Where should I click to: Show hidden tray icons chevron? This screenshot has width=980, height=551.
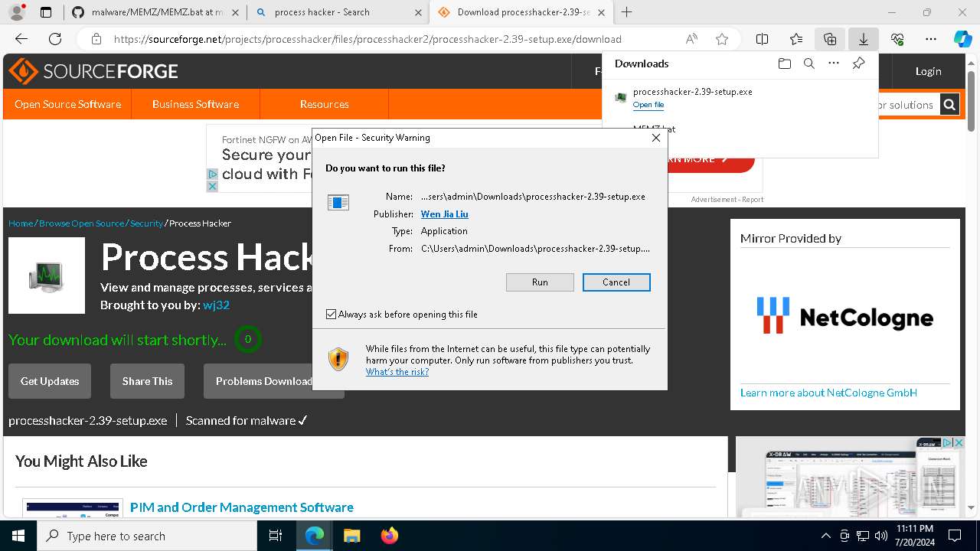point(825,536)
